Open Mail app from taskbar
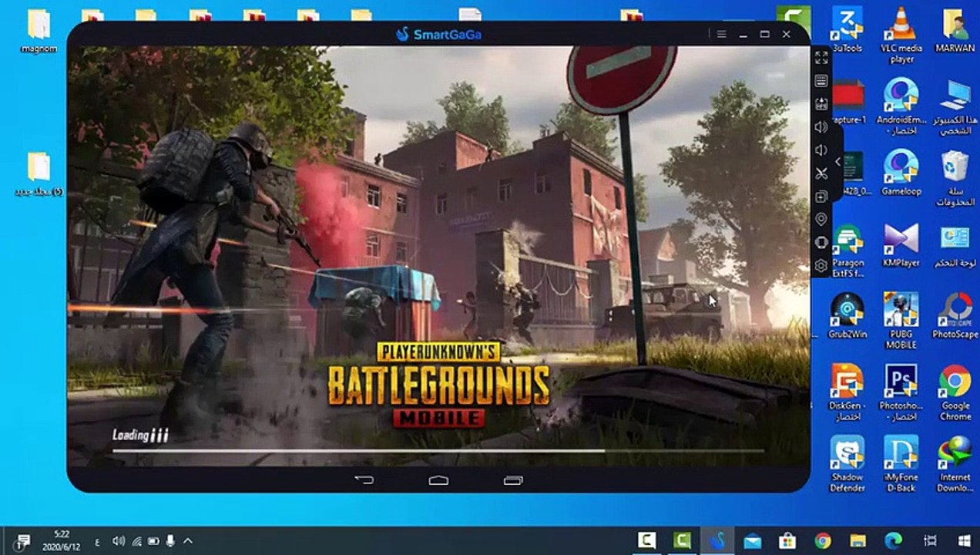This screenshot has height=555, width=980. pos(752,540)
